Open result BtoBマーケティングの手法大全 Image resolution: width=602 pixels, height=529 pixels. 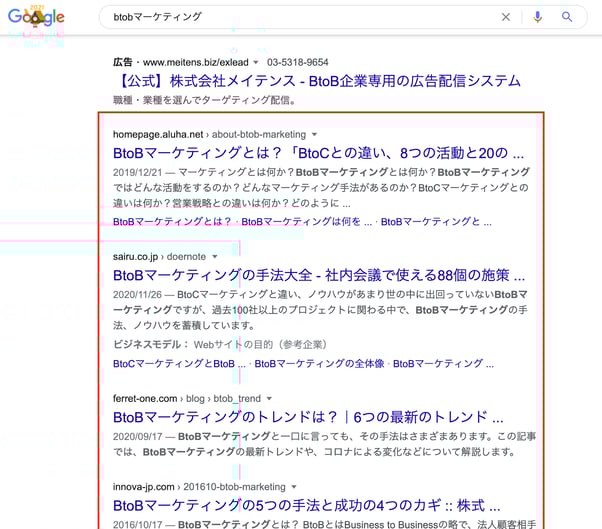click(319, 275)
